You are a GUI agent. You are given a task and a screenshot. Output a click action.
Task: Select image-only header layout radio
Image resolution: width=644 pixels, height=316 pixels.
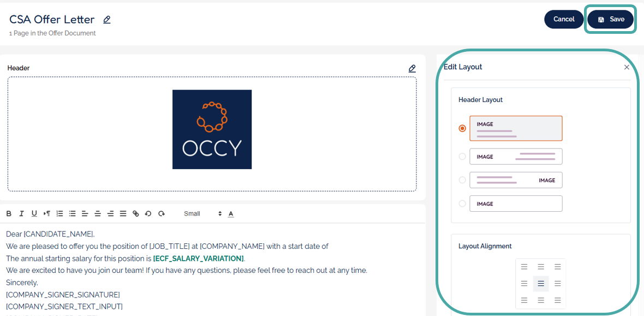[x=462, y=204]
